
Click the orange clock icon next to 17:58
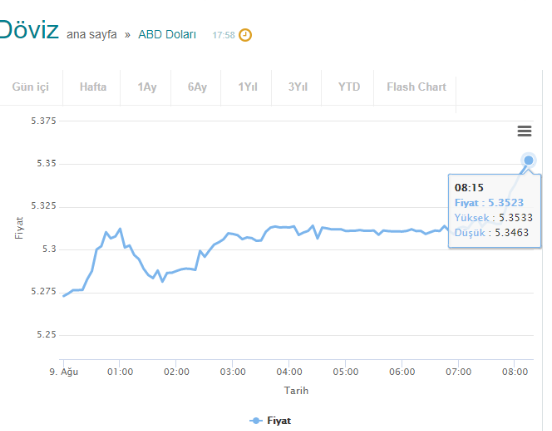point(245,35)
